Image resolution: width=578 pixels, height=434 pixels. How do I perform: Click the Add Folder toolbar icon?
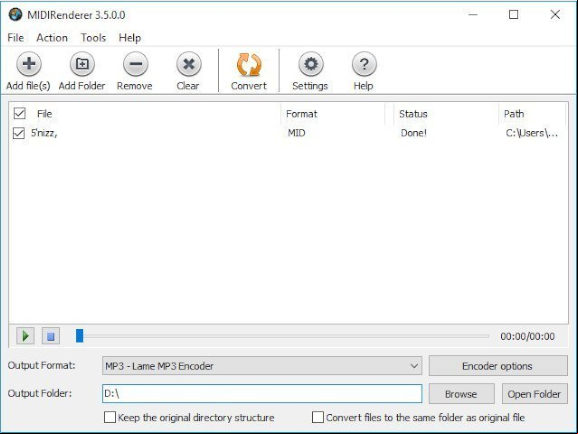tap(82, 64)
